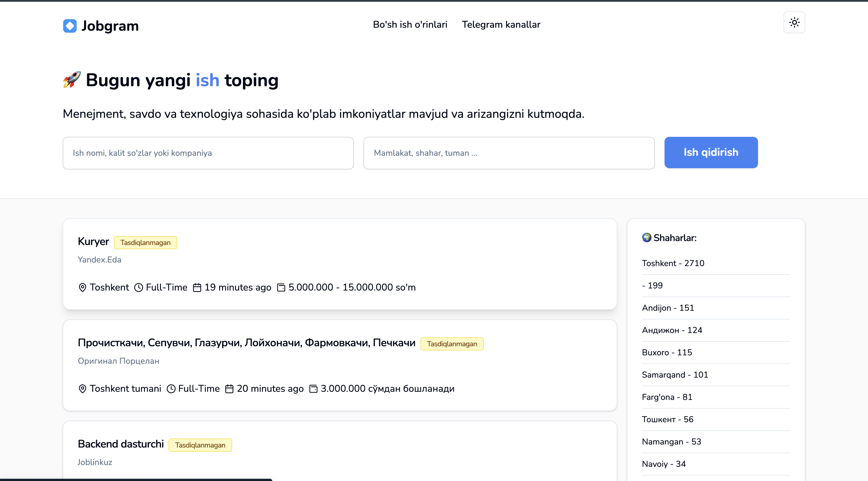Click the Tasdiqlanmagan badge by Backend dasturchi
868x481 pixels.
pos(200,445)
